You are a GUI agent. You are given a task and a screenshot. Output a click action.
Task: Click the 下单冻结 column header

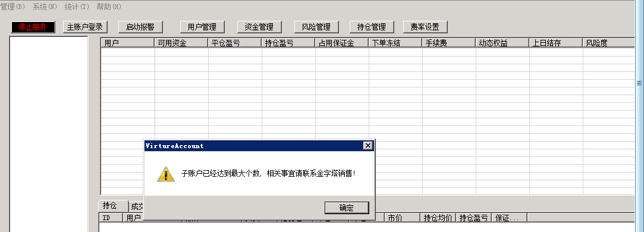click(x=395, y=43)
